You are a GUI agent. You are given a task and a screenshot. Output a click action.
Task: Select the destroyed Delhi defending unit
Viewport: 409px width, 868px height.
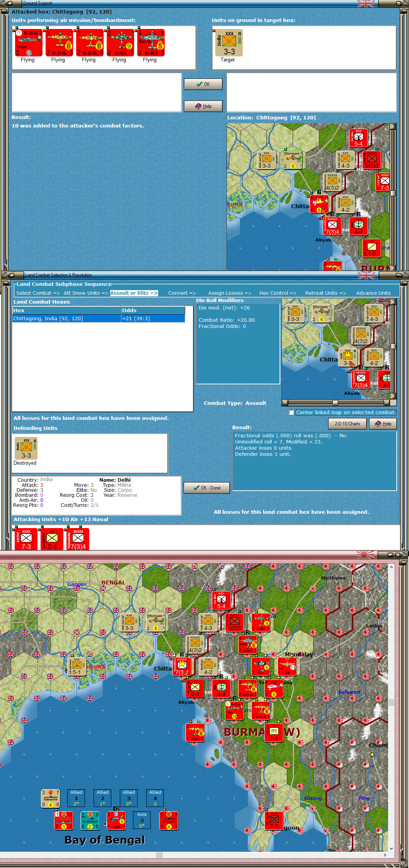pos(26,448)
